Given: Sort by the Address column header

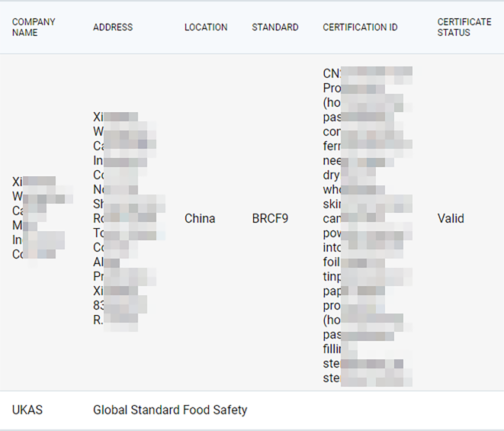Looking at the screenshot, I should tap(113, 27).
